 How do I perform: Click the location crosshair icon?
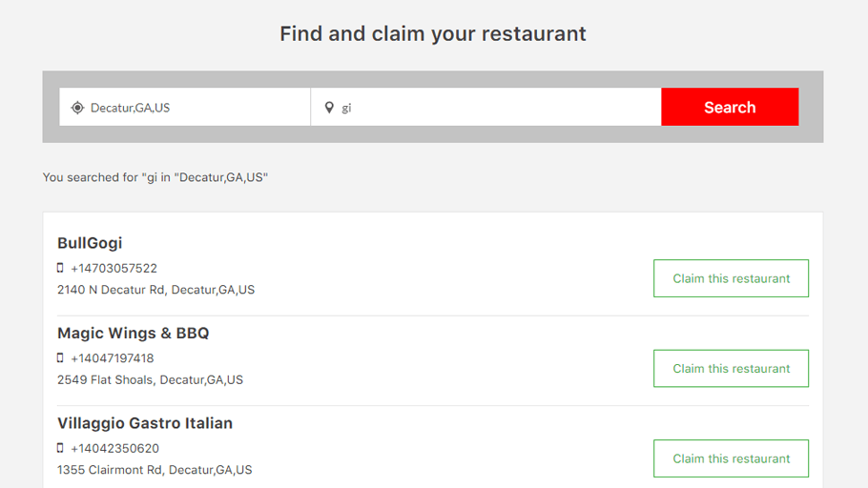(x=77, y=108)
